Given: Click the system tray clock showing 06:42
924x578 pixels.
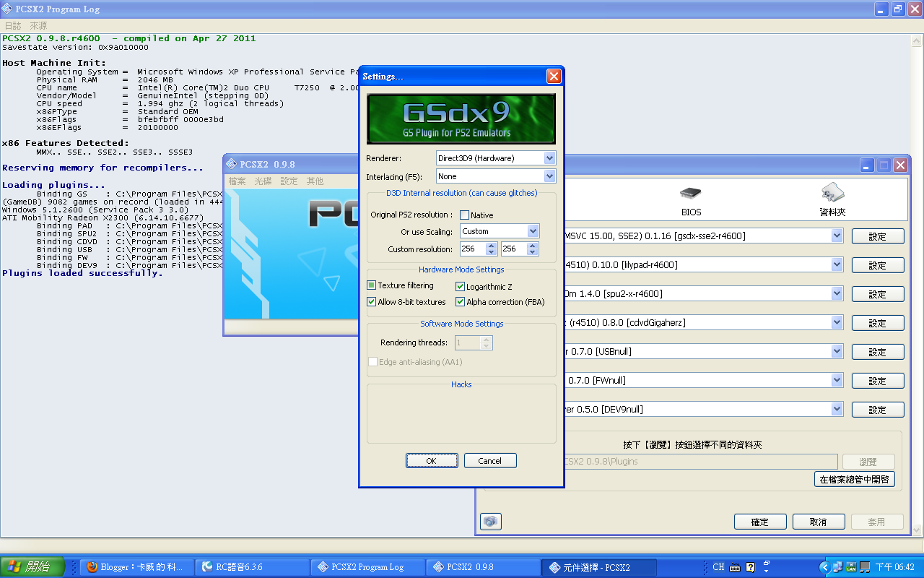Looking at the screenshot, I should point(895,567).
